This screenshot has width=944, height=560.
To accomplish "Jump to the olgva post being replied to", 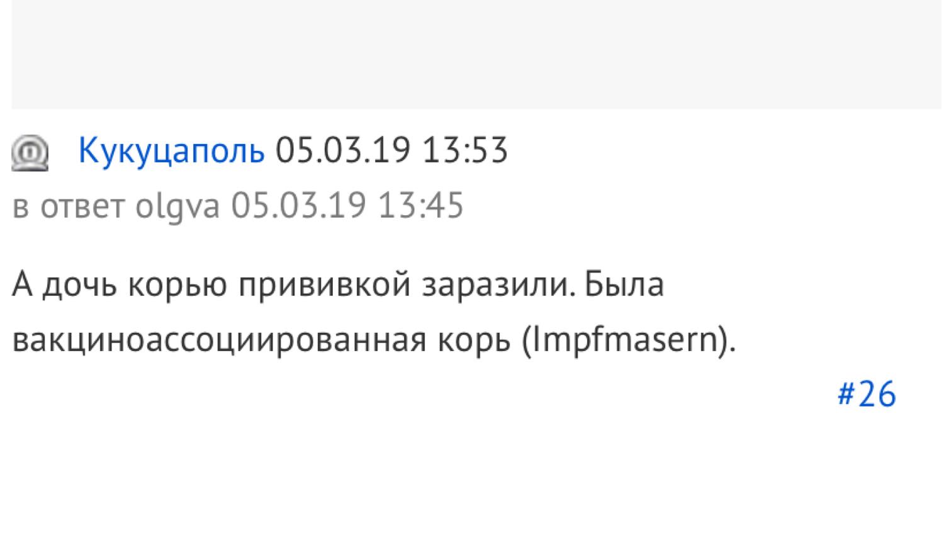I will click(x=177, y=207).
